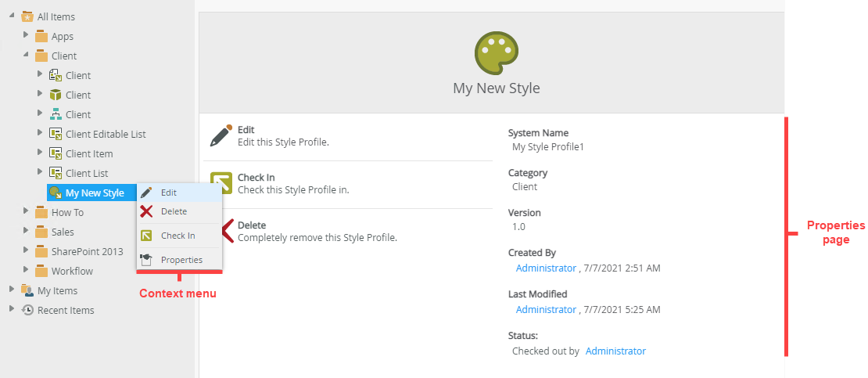The width and height of the screenshot is (868, 378).
Task: Click the pencil Edit icon in context menu
Action: point(146,193)
